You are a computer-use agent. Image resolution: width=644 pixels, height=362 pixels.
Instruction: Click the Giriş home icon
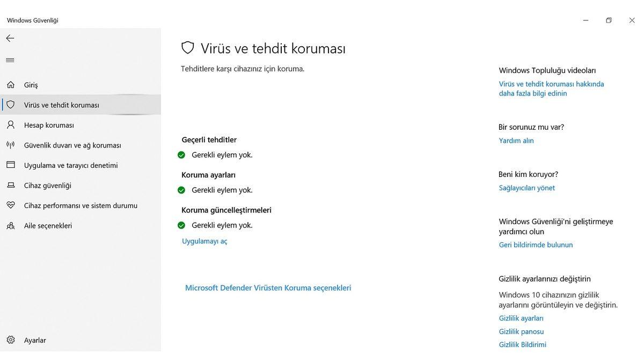tap(10, 84)
